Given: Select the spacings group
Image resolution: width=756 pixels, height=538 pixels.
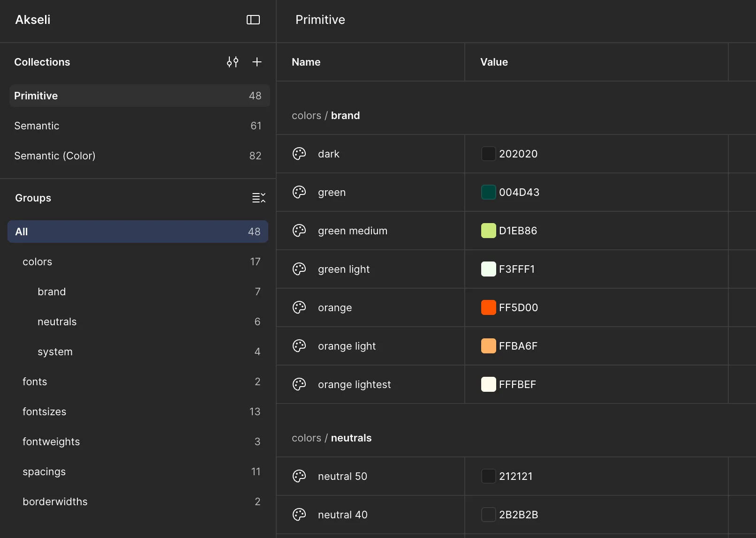Looking at the screenshot, I should click(138, 471).
